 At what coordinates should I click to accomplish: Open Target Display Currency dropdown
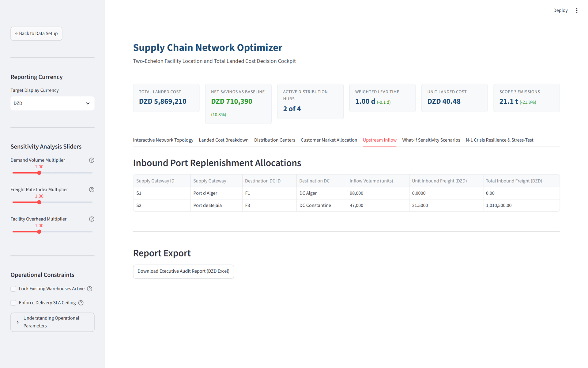point(52,103)
